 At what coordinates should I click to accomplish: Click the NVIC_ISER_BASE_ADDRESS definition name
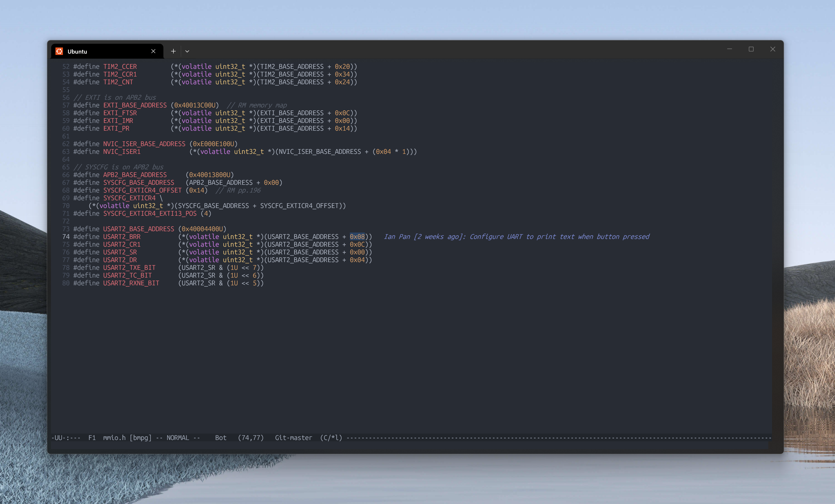[144, 144]
